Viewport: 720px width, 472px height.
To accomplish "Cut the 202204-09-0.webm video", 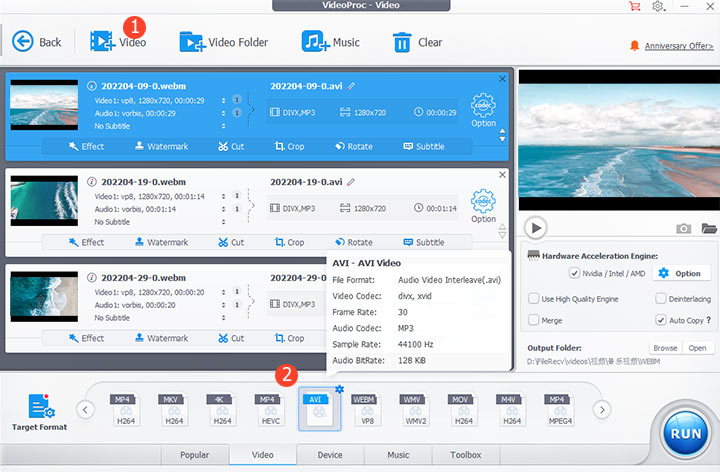I will 231,146.
